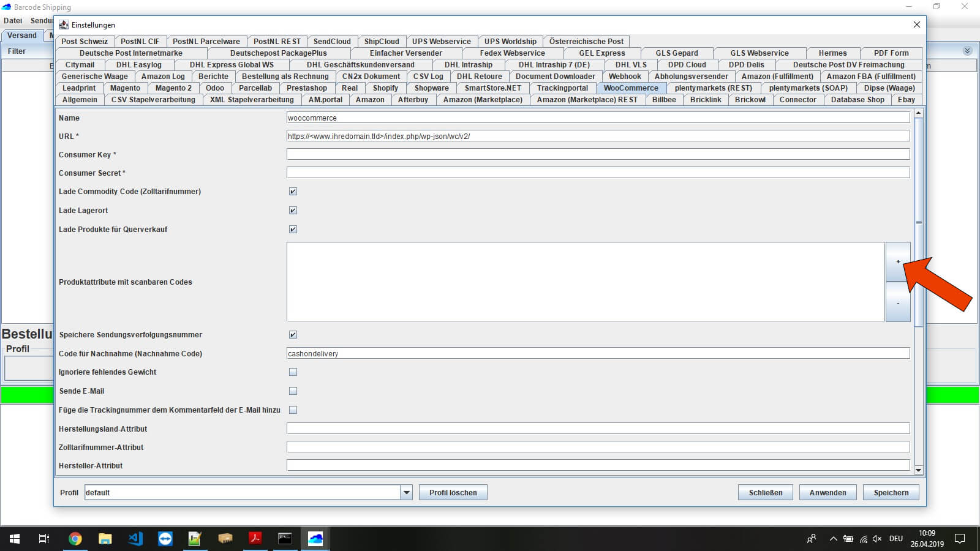Enable Ignoriere fehlendes Gewicht
This screenshot has width=980, height=551.
(293, 372)
